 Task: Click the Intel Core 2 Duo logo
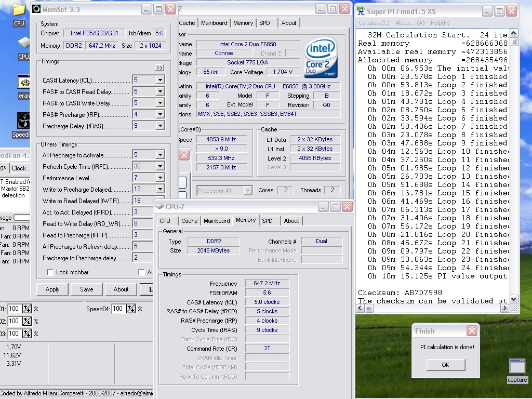click(321, 58)
